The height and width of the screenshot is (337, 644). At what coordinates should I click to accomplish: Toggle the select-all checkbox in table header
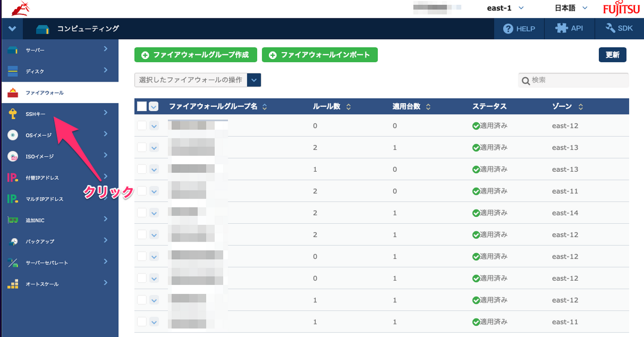pyautogui.click(x=142, y=106)
